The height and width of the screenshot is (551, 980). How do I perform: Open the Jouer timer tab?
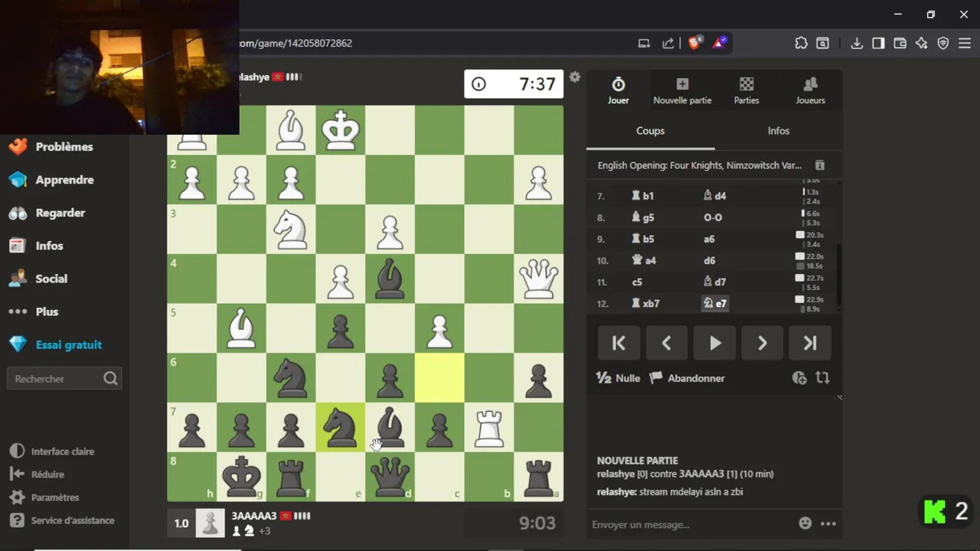click(618, 90)
